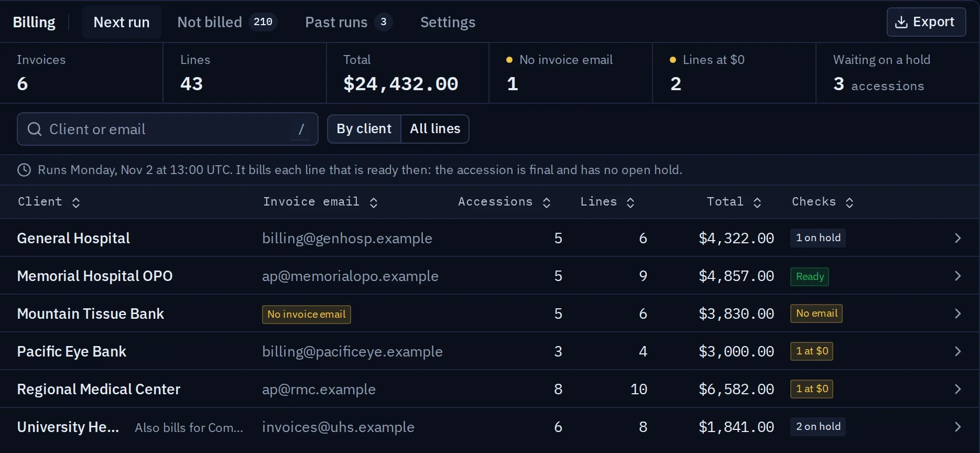Sort by Client column arrows
The image size is (980, 453).
click(x=76, y=202)
